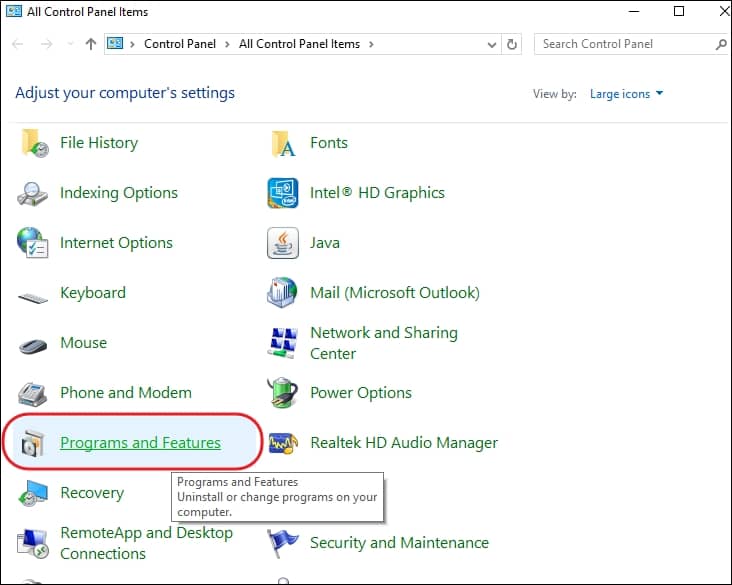Click the Java coffee cup icon
The image size is (732, 585).
point(283,243)
